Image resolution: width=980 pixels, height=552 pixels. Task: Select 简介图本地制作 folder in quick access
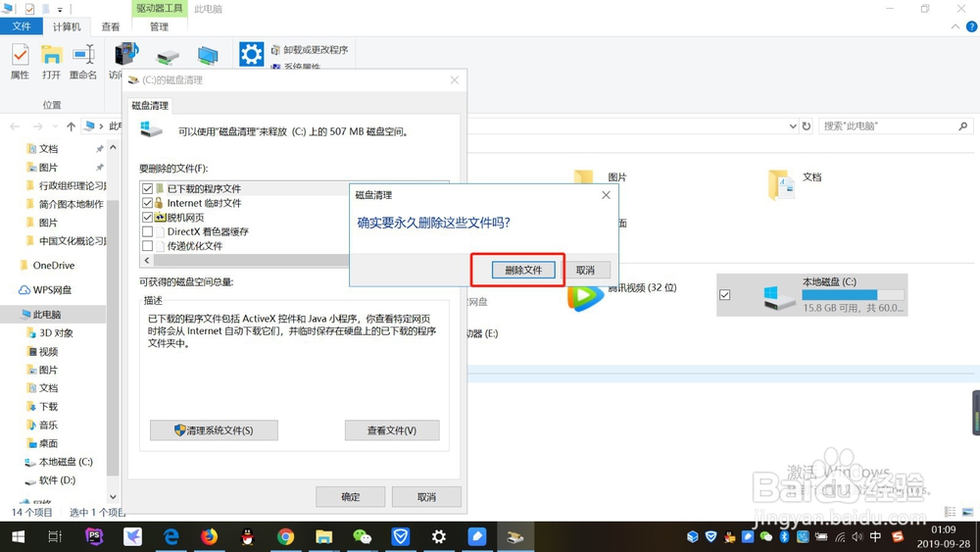[x=65, y=204]
